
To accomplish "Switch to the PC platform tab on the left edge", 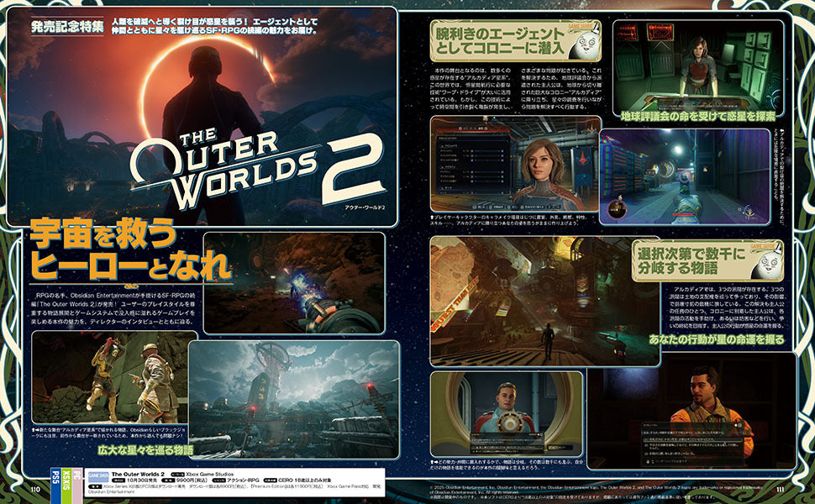I will tap(76, 476).
